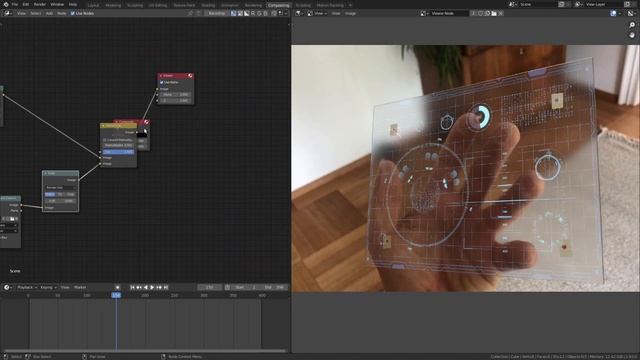Image resolution: width=640 pixels, height=360 pixels.
Task: Open image editor type selector
Action: (299, 13)
